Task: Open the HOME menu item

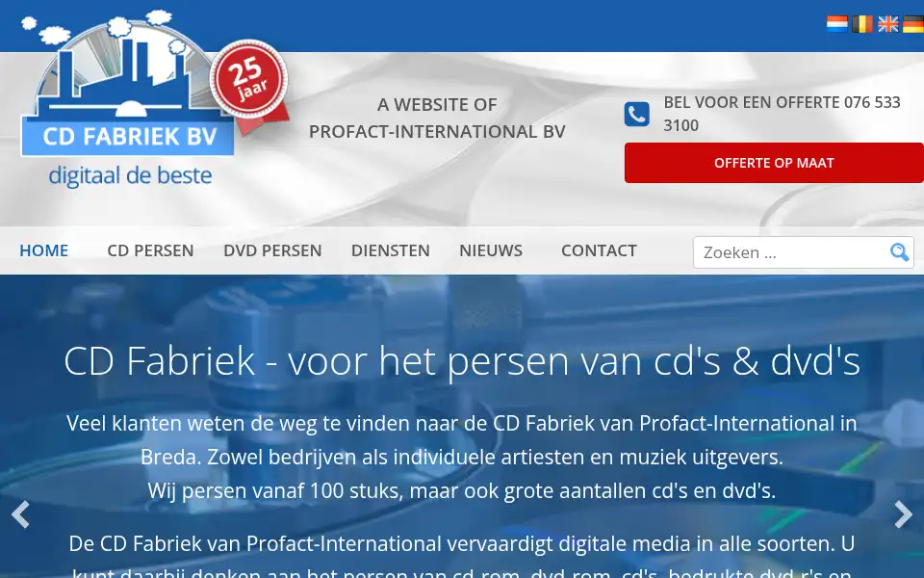Action: (x=43, y=250)
